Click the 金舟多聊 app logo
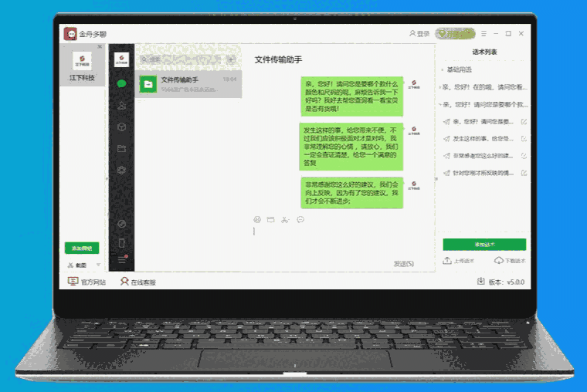587x392 pixels. 70,34
